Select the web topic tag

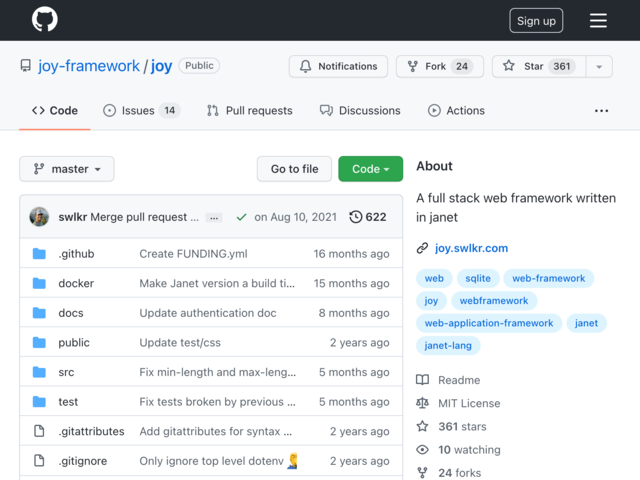click(x=434, y=278)
